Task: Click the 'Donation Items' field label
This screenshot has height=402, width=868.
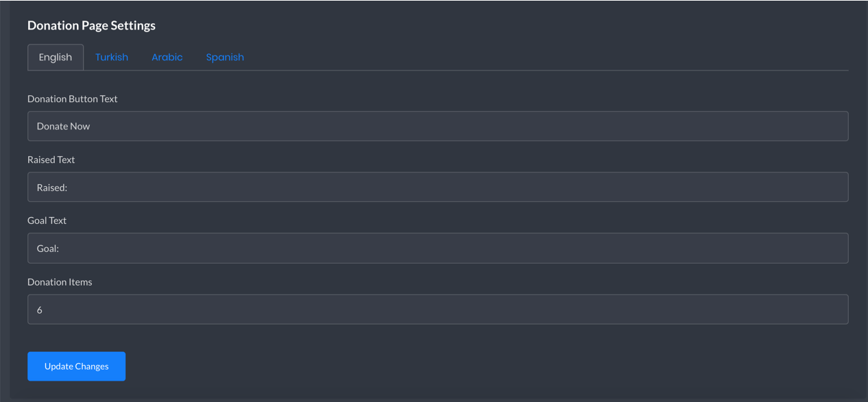Action: point(60,281)
